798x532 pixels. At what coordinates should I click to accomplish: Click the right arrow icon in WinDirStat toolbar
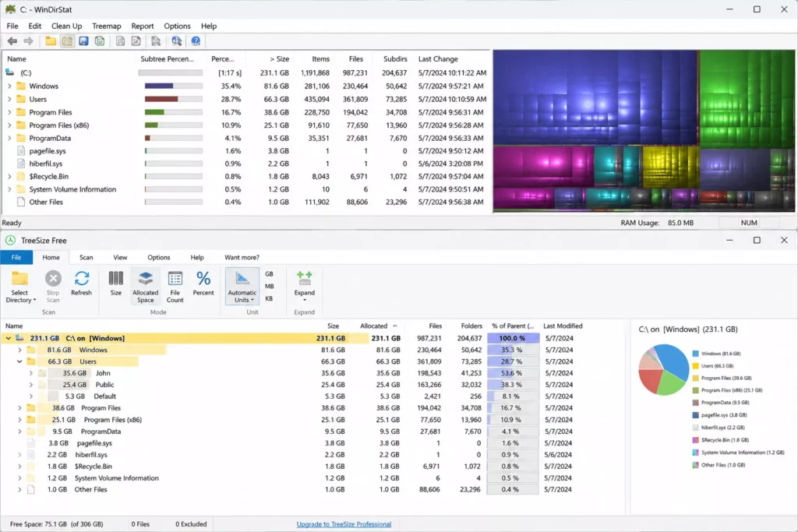tap(29, 41)
